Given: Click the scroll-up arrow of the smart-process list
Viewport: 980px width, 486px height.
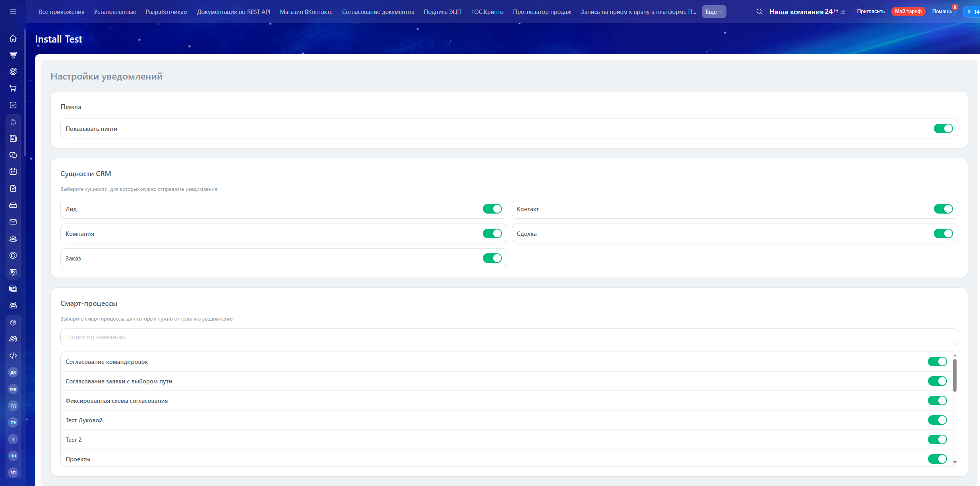Looking at the screenshot, I should (x=955, y=356).
